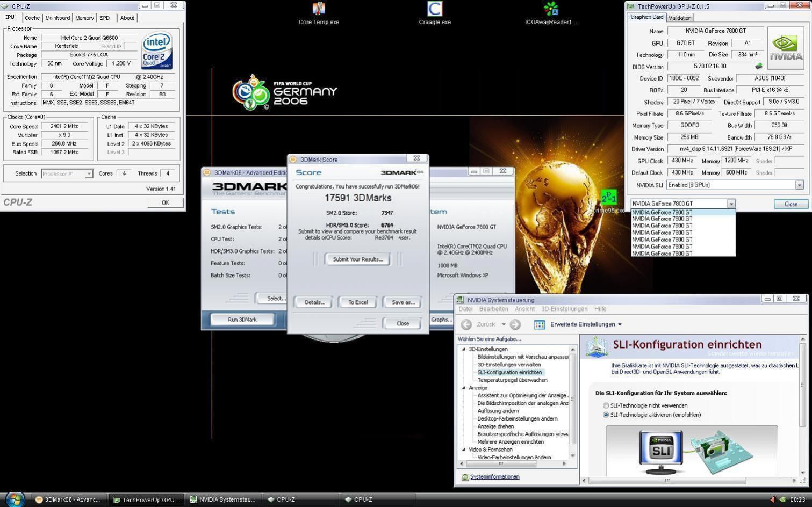Click the CPU-Z title bar icon
Image resolution: width=812 pixels, height=507 pixels.
(x=5, y=6)
